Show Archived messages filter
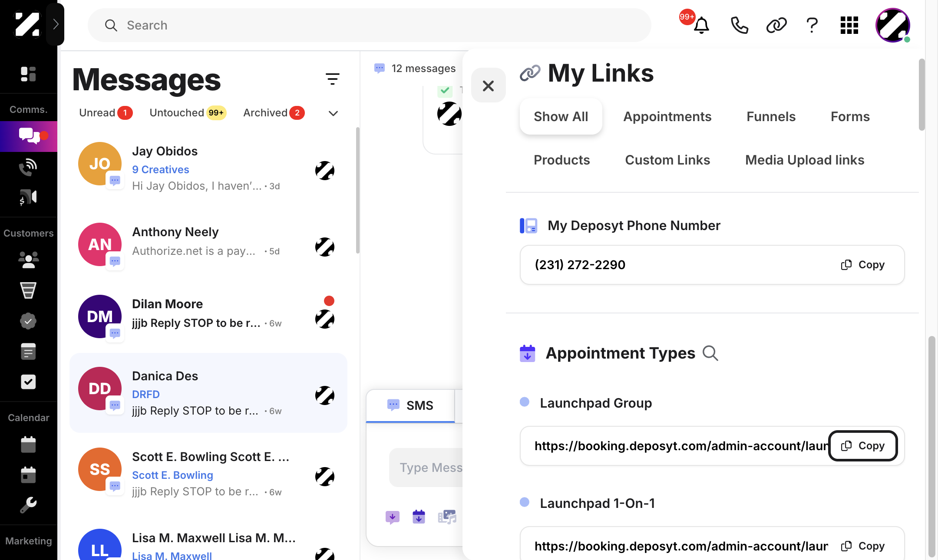This screenshot has width=938, height=560. pyautogui.click(x=274, y=113)
